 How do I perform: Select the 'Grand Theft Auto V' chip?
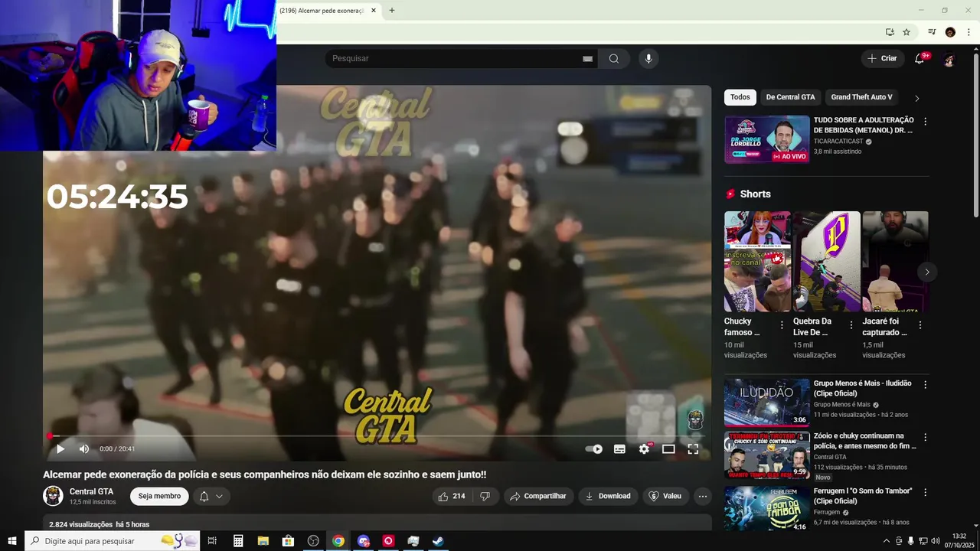point(862,97)
